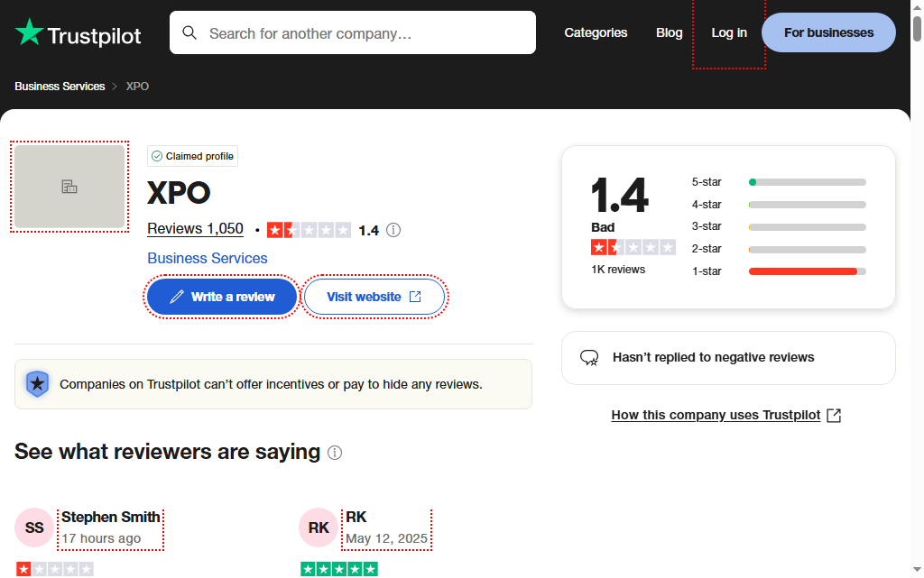924x578 pixels.
Task: Click the shield star icon in notice
Action: 37,384
